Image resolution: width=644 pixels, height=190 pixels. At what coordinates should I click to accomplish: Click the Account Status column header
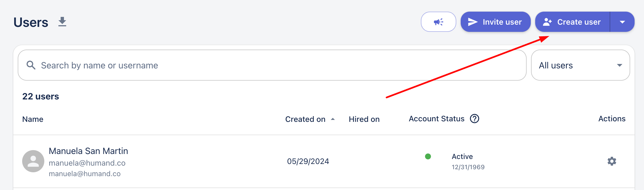click(x=437, y=119)
